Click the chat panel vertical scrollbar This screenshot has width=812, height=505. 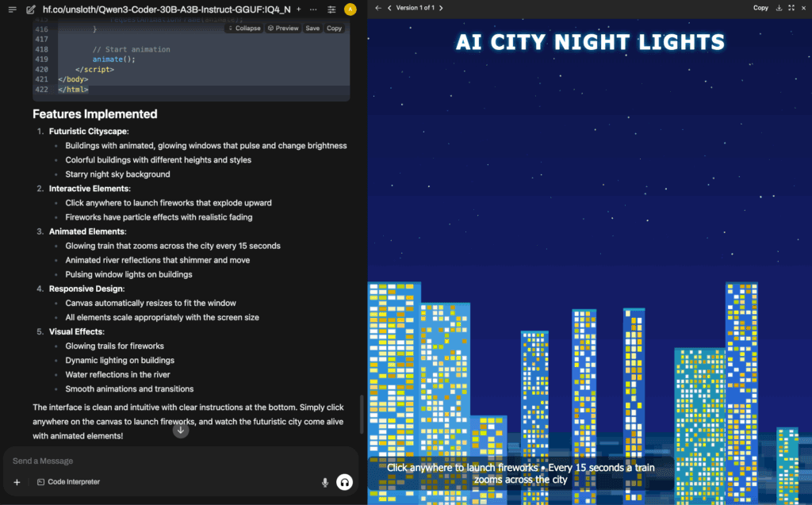362,415
